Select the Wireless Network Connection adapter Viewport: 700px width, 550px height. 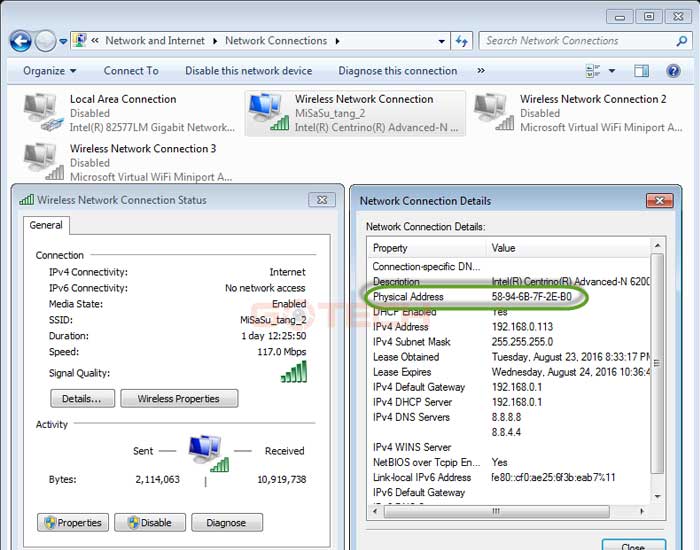point(355,113)
